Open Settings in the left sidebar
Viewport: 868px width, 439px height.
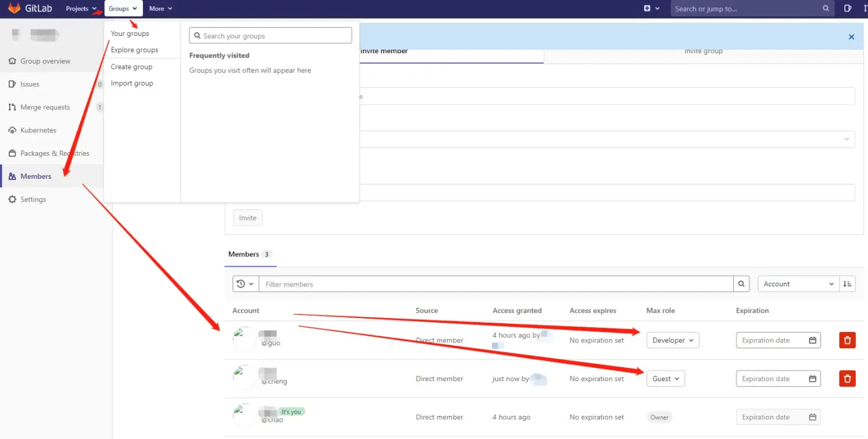pos(33,200)
